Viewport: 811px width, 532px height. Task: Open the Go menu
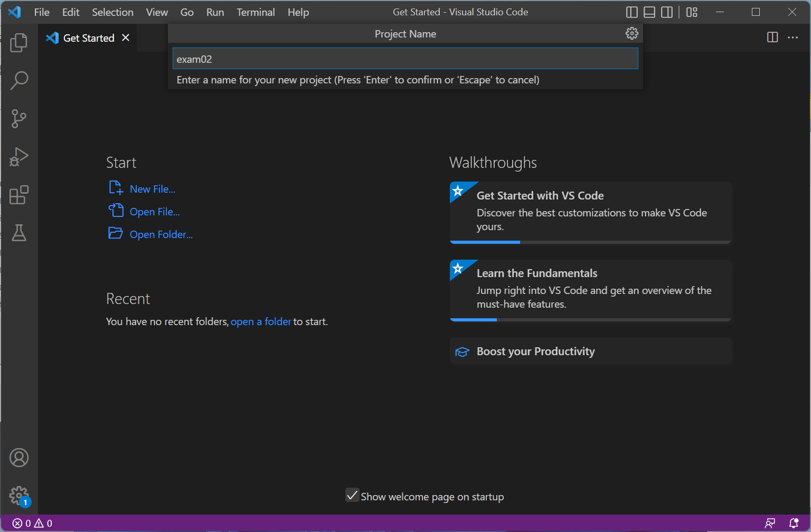point(187,12)
